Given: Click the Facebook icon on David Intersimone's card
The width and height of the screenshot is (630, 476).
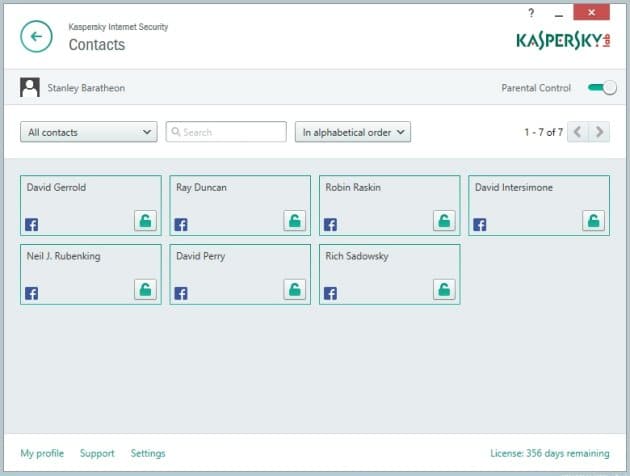Looking at the screenshot, I should tap(480, 224).
